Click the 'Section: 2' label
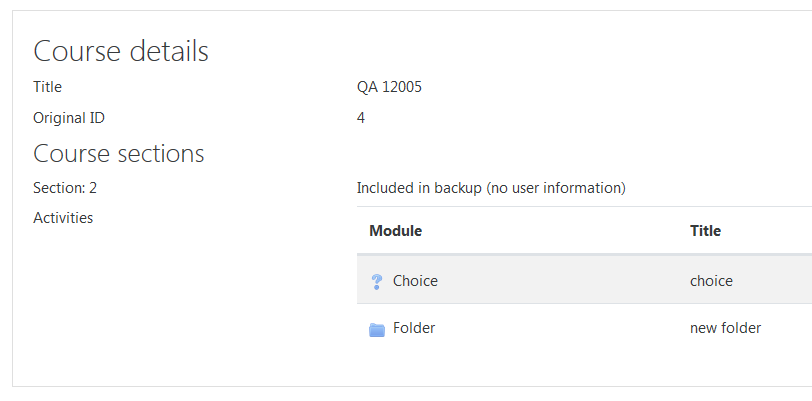 point(65,188)
